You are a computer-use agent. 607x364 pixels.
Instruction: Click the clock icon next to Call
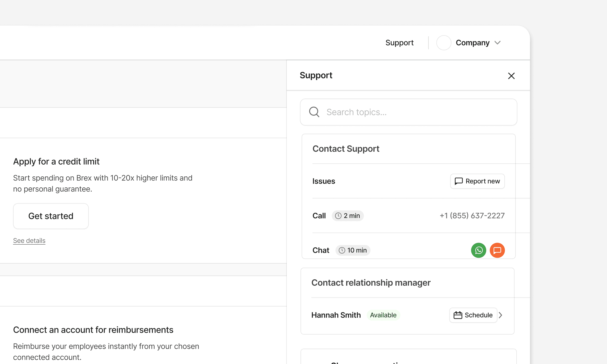(338, 216)
